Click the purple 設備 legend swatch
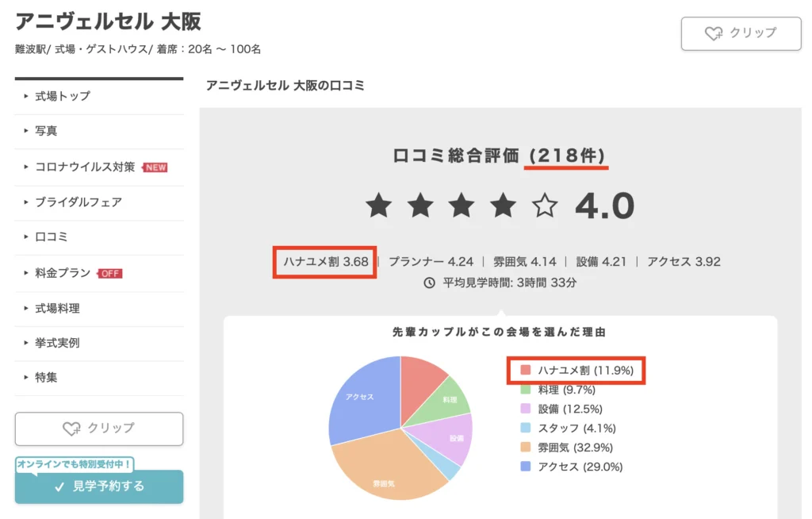The height and width of the screenshot is (519, 812). 525,409
